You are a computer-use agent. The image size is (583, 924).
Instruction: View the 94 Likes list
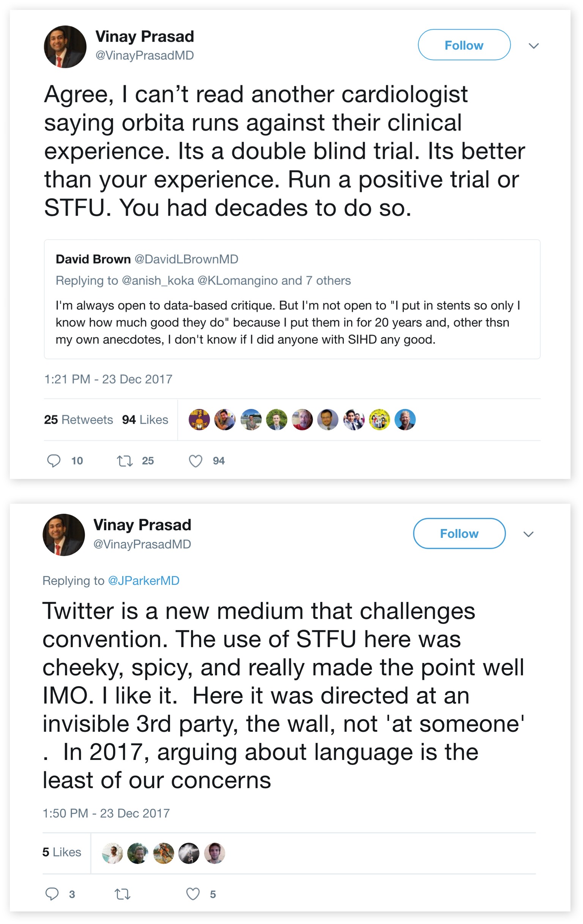tap(145, 419)
